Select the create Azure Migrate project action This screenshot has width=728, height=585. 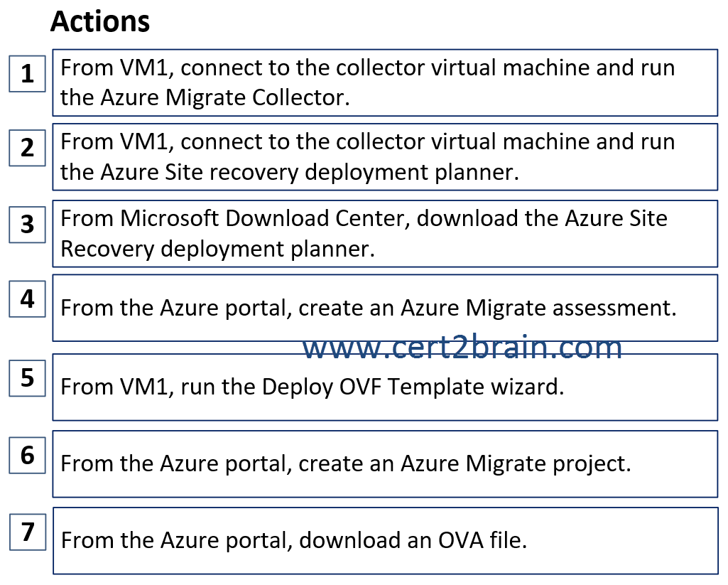[385, 463]
